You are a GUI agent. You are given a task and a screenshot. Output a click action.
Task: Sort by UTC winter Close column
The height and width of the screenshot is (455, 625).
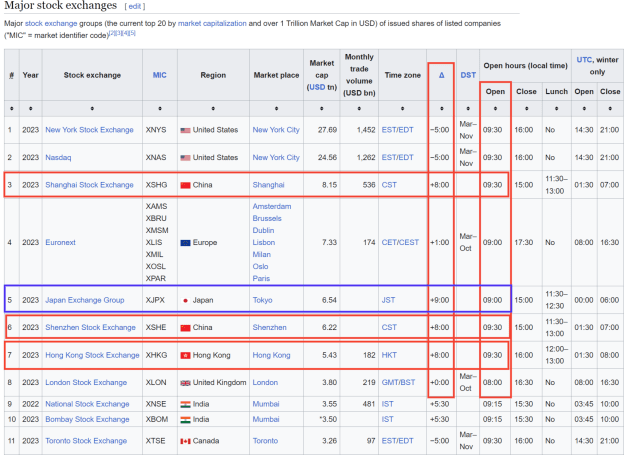[610, 108]
